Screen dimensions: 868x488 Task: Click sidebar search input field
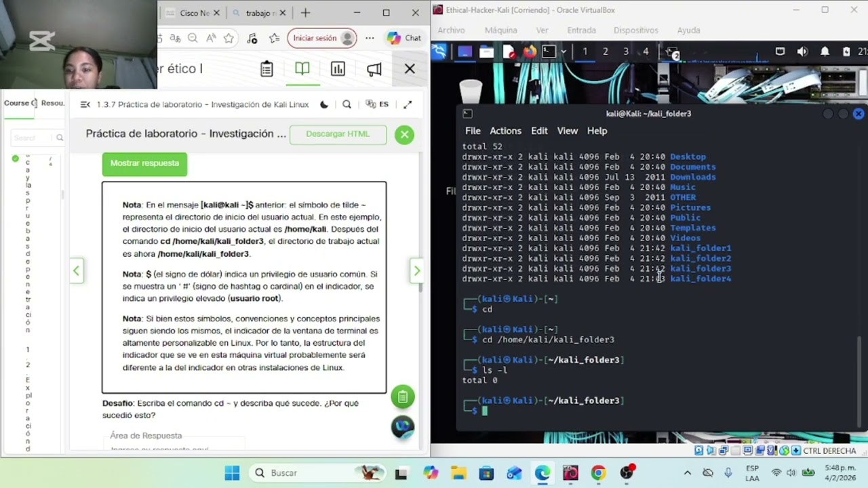pos(33,138)
